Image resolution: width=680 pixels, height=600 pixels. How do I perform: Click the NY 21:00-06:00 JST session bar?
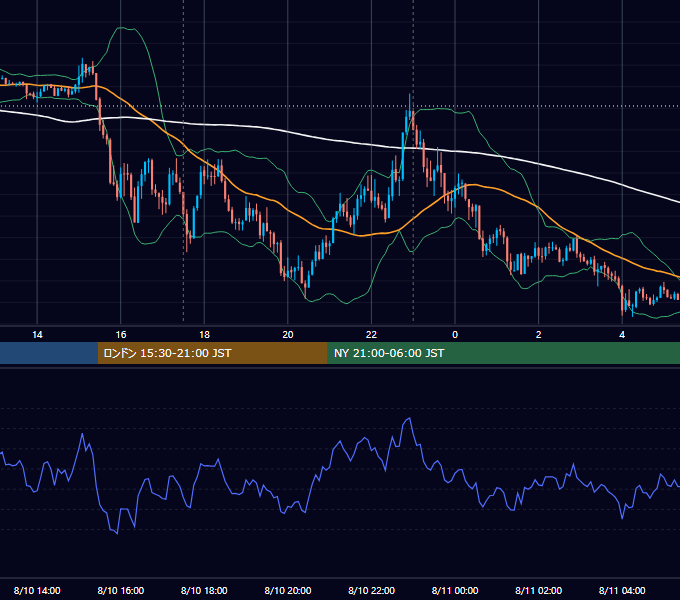503,353
